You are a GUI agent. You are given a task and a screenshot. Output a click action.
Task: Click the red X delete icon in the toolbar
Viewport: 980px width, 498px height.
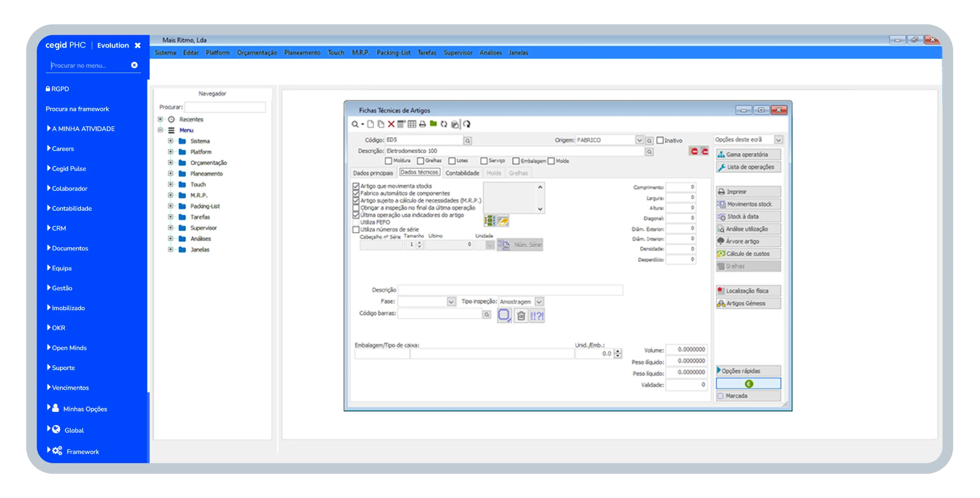[391, 124]
